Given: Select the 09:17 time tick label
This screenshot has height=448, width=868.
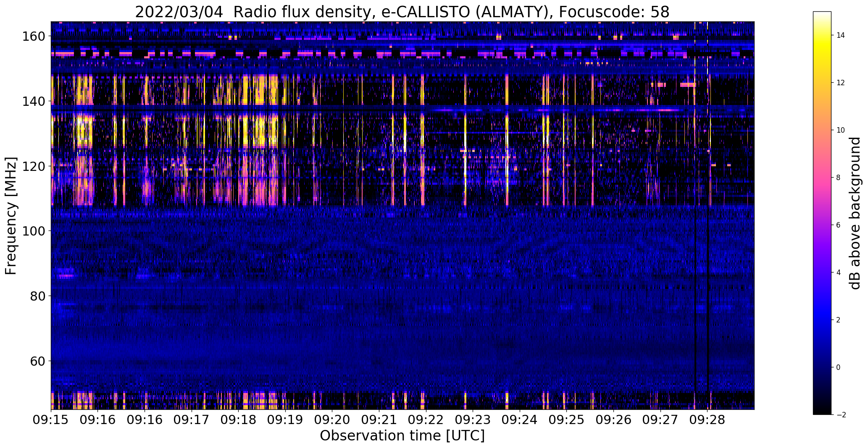Looking at the screenshot, I should click(192, 419).
